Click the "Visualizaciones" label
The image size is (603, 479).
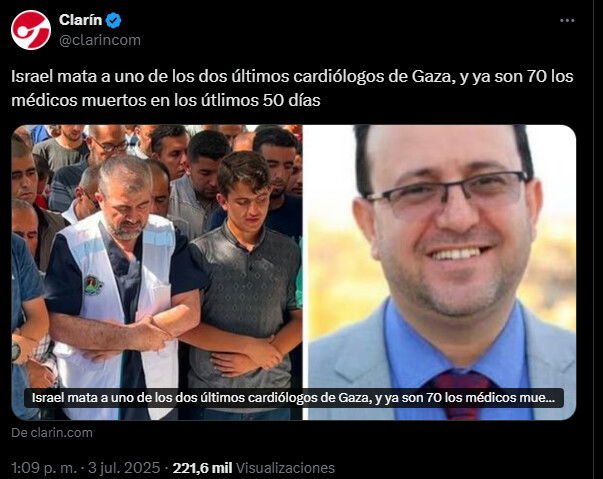[285, 468]
